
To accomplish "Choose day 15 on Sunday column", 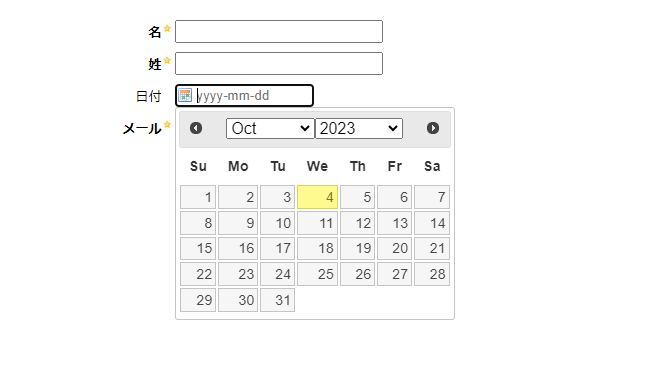I will (198, 248).
